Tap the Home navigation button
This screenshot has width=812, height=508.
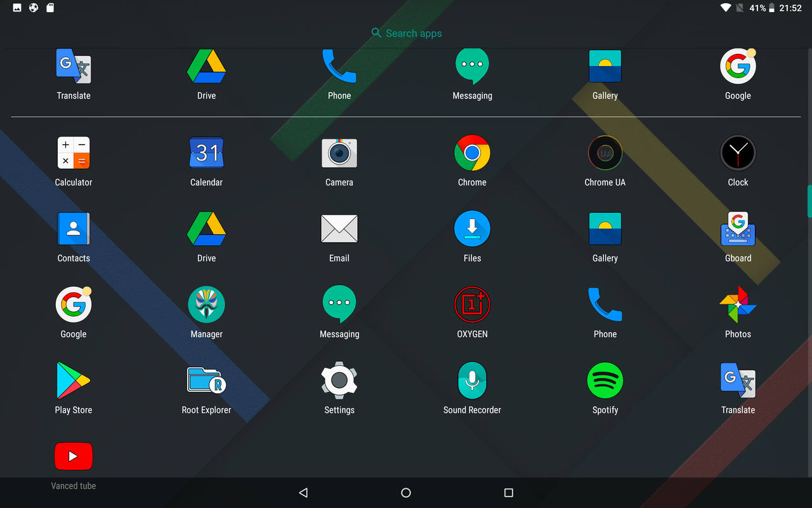406,493
